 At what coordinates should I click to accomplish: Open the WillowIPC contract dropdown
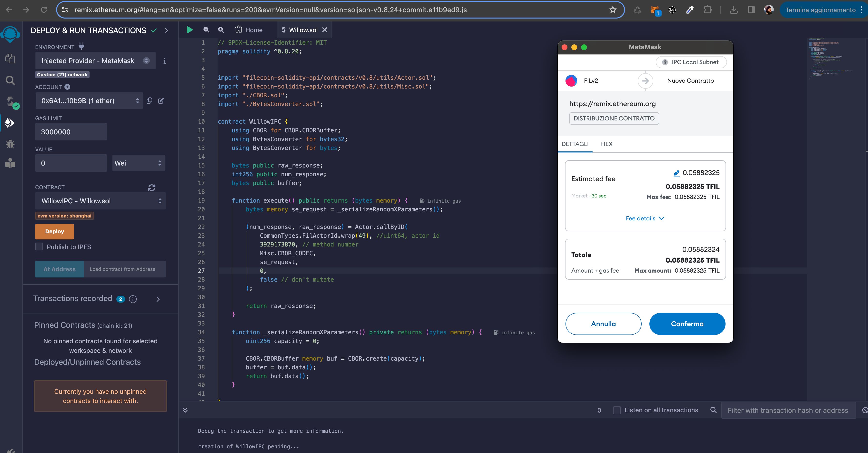101,201
